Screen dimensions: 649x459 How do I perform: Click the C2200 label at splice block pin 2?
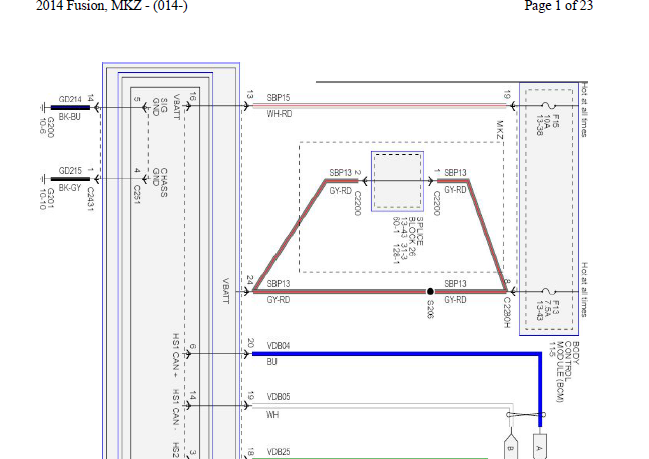pos(358,203)
